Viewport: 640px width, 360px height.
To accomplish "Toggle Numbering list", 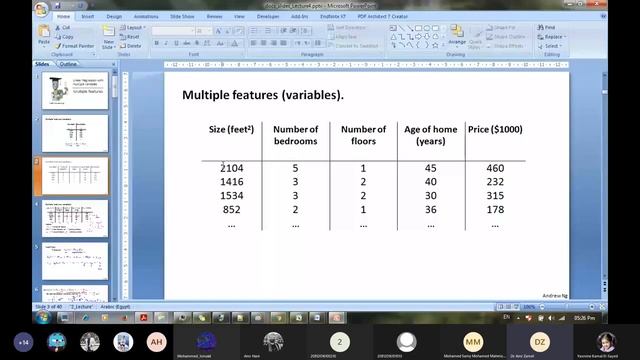I will coord(268,31).
